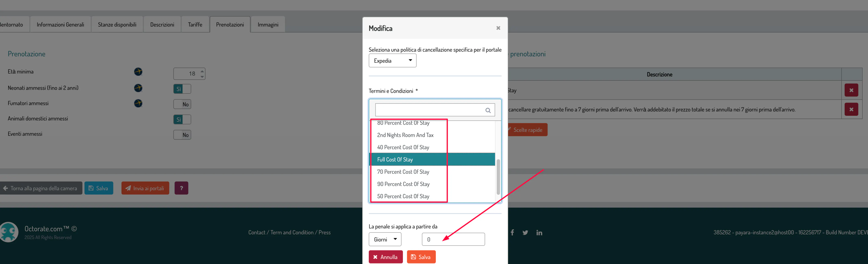
Task: Switch to the Tariffe tab
Action: [x=195, y=25]
